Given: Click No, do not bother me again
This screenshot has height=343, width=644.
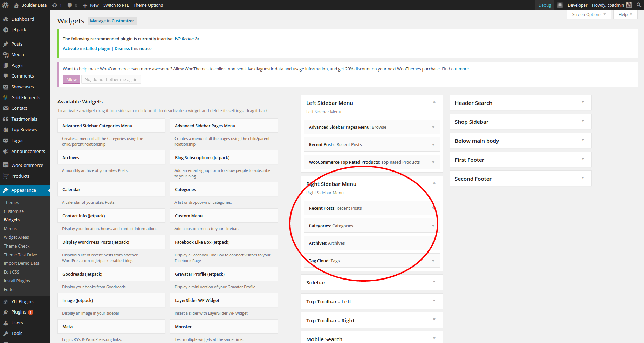Looking at the screenshot, I should [x=111, y=80].
